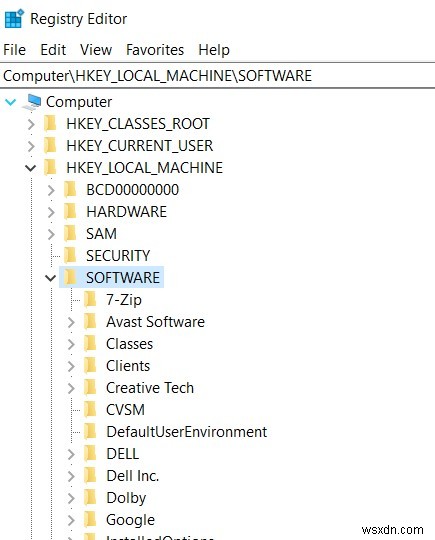Click the HKEY_CURRENT_USER folder icon
The image size is (435, 540).
(50, 146)
